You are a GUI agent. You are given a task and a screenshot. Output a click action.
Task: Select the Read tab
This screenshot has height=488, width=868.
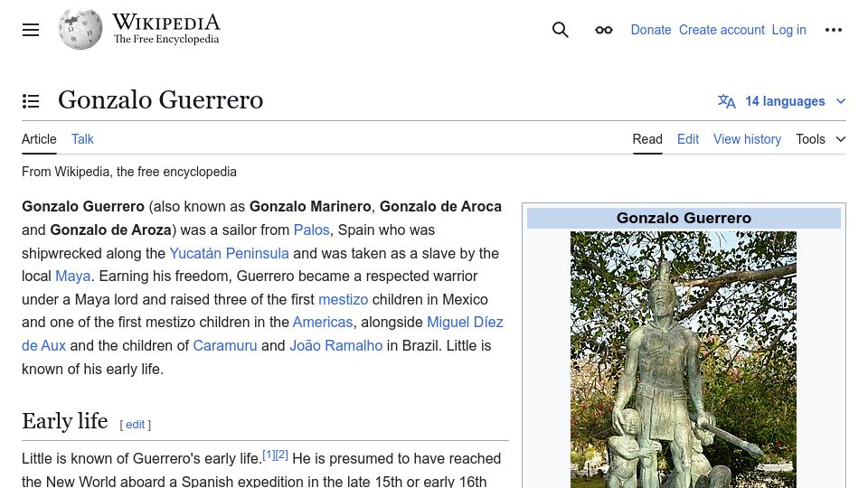[647, 139]
